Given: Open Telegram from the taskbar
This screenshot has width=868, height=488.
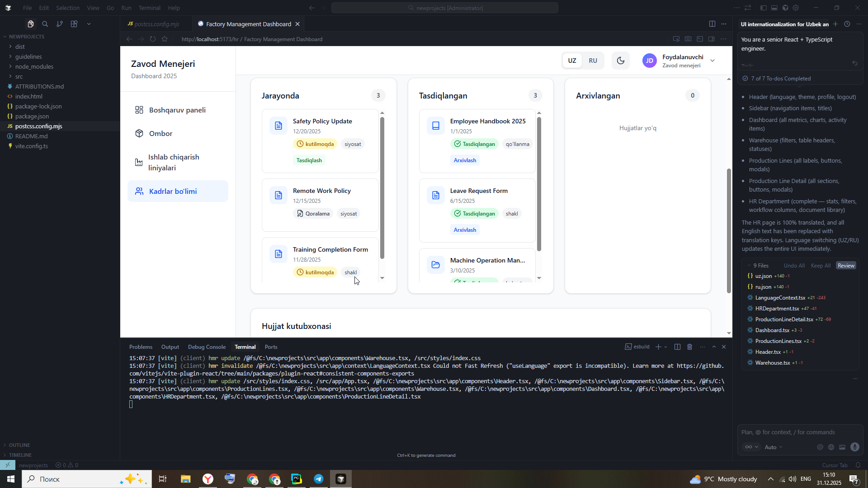Looking at the screenshot, I should [x=319, y=479].
